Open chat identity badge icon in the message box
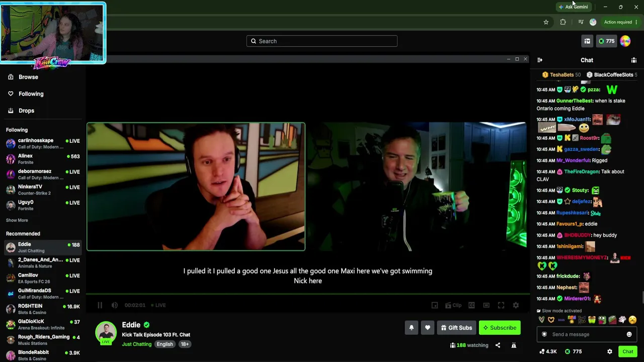The width and height of the screenshot is (644, 362). point(544,334)
